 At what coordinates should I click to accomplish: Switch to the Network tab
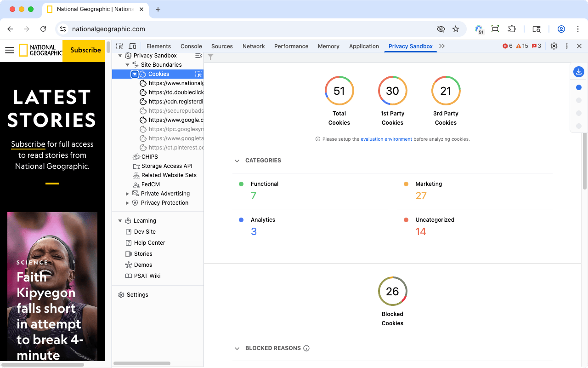(254, 46)
